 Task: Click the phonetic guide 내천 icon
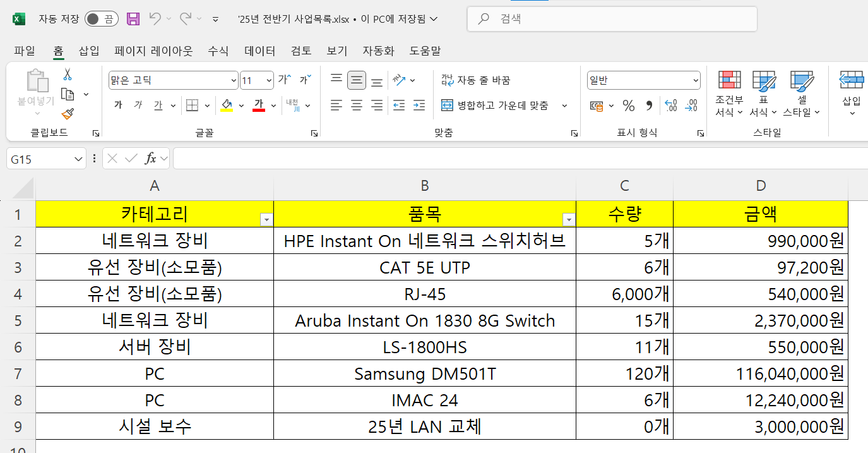coord(292,106)
